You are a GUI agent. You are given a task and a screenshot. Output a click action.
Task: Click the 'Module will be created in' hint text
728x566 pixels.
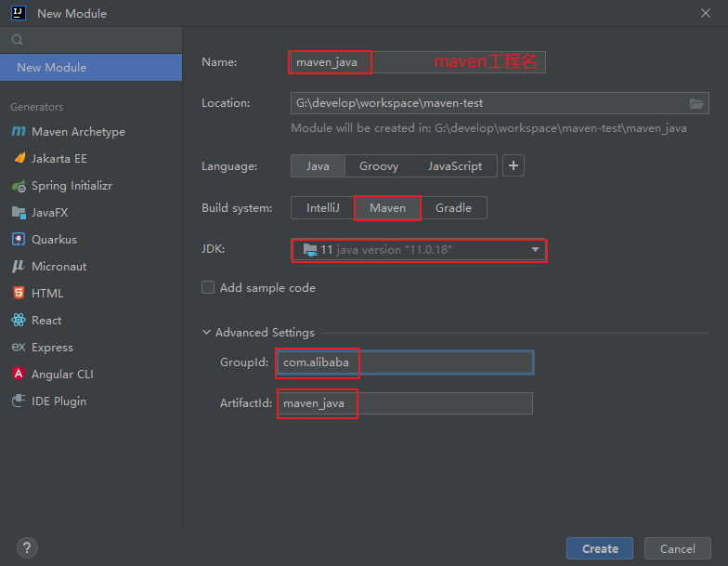pyautogui.click(x=488, y=128)
